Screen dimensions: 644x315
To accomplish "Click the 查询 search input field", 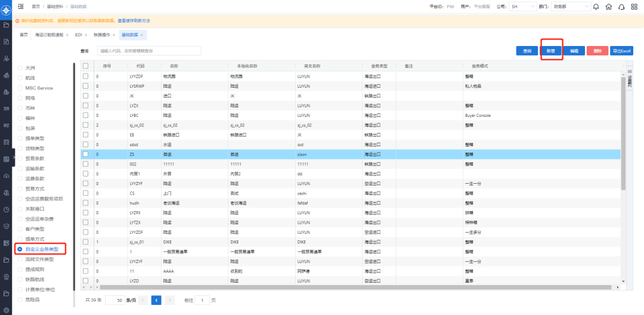I will [149, 51].
